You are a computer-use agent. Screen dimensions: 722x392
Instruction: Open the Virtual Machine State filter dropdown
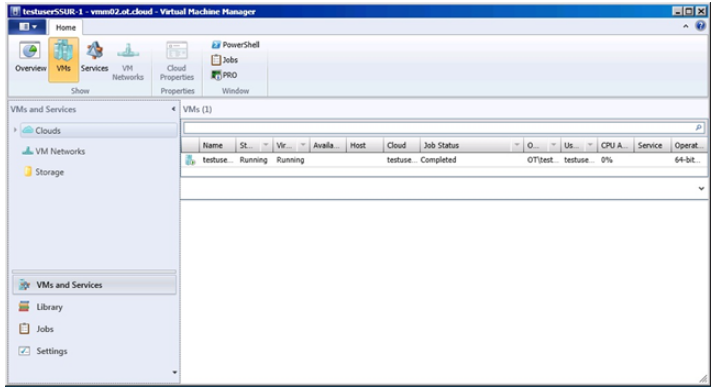tap(303, 145)
